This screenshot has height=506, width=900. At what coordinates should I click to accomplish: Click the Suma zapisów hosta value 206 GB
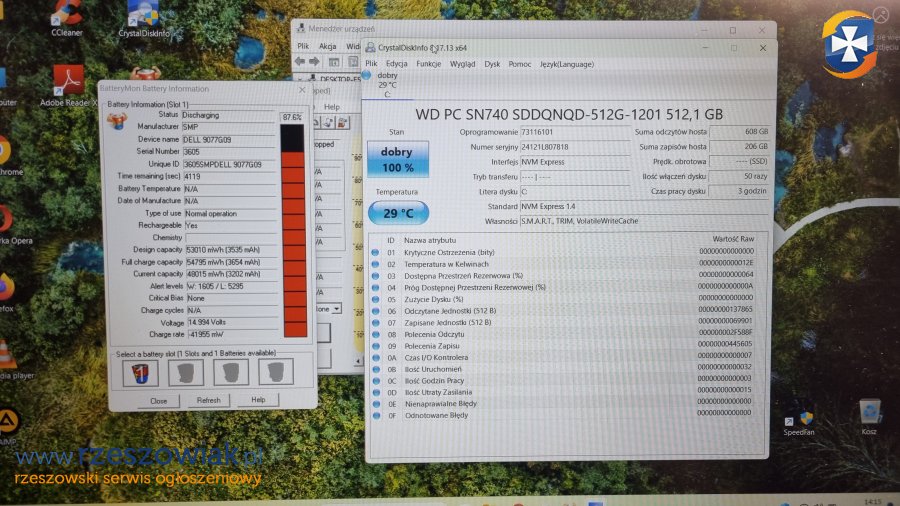[x=739, y=146]
